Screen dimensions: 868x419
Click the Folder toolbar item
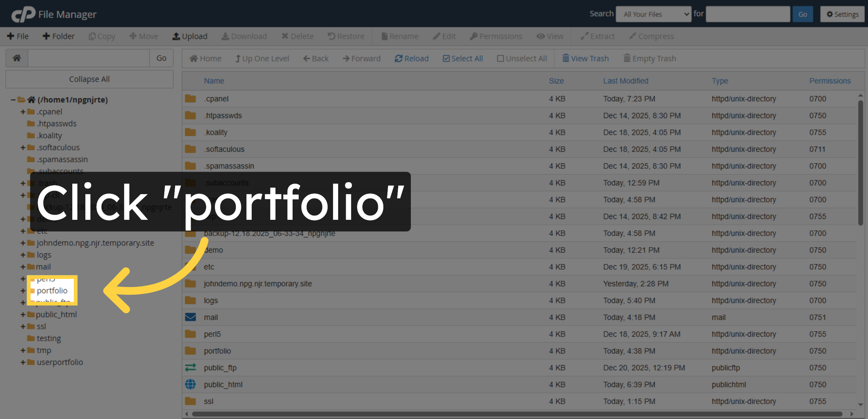coord(59,36)
